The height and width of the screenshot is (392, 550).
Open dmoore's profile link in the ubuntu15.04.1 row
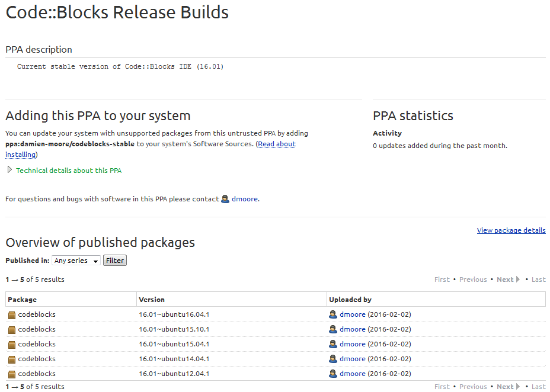pos(353,344)
